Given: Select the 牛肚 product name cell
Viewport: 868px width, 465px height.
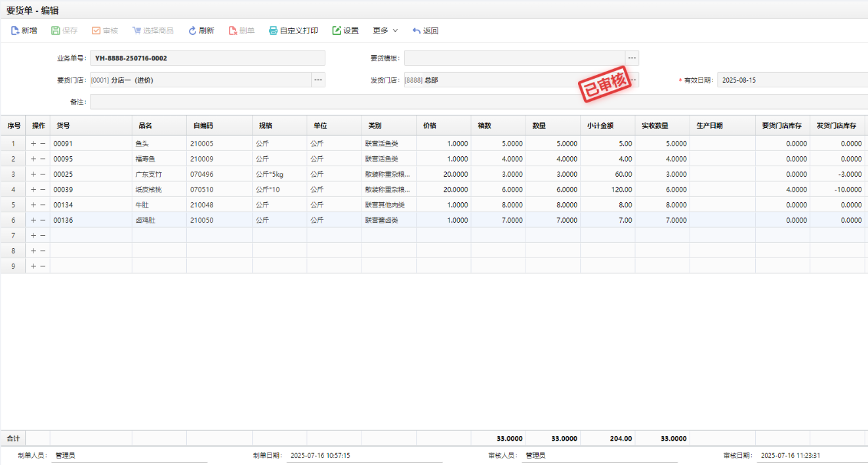Looking at the screenshot, I should tap(159, 205).
